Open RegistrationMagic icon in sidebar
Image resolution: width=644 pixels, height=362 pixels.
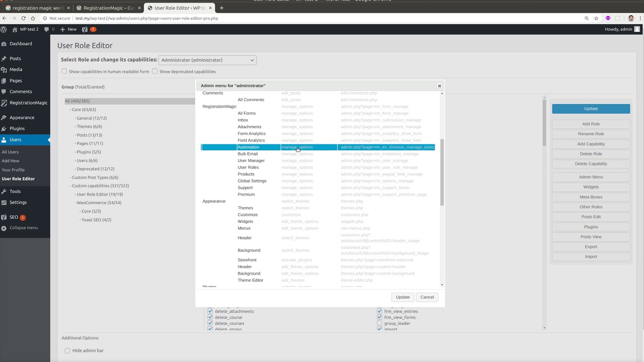point(4,103)
